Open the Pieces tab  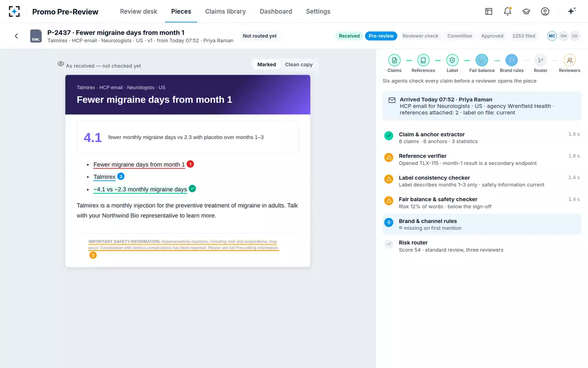point(181,11)
